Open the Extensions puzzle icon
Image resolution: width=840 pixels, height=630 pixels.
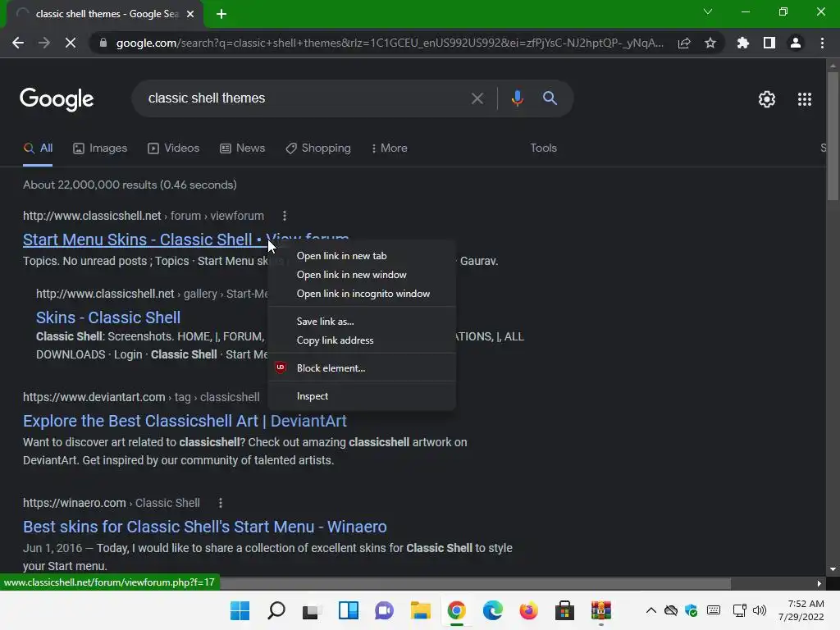[742, 43]
